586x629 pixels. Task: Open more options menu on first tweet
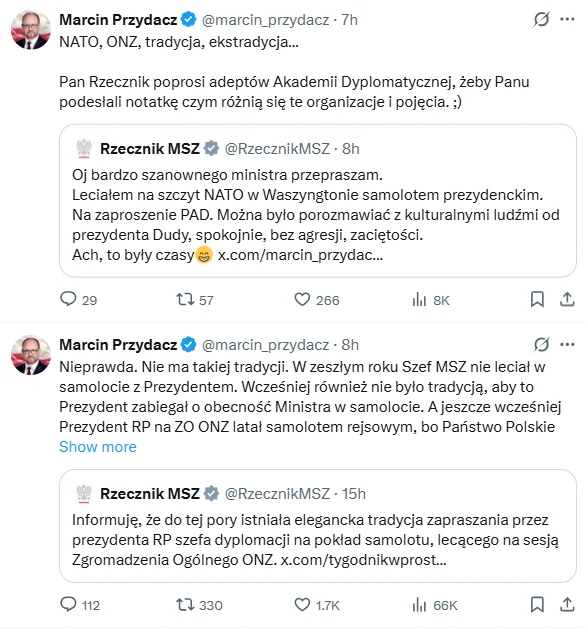tap(567, 19)
